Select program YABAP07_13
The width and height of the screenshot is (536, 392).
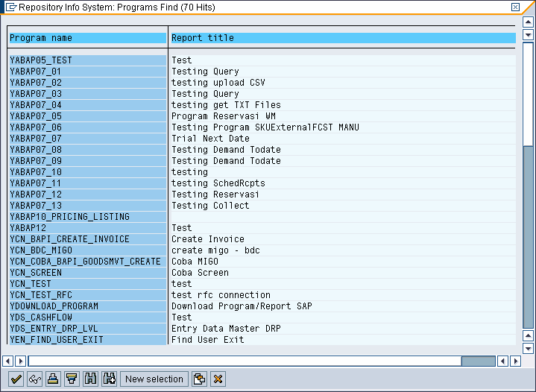pyautogui.click(x=88, y=206)
